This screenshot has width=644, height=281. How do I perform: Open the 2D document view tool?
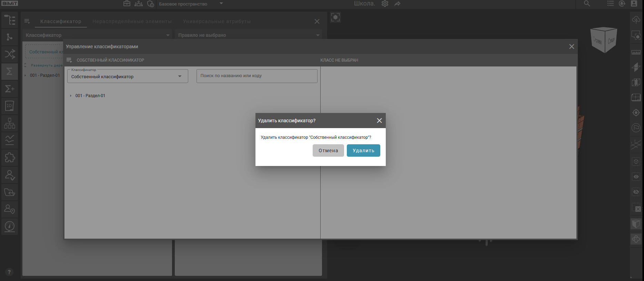click(x=9, y=106)
